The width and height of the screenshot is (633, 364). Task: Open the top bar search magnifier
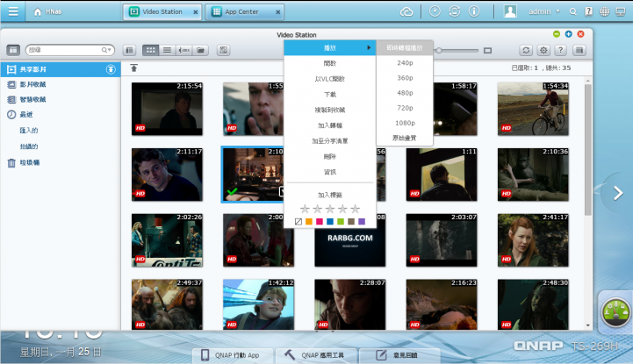coord(572,11)
